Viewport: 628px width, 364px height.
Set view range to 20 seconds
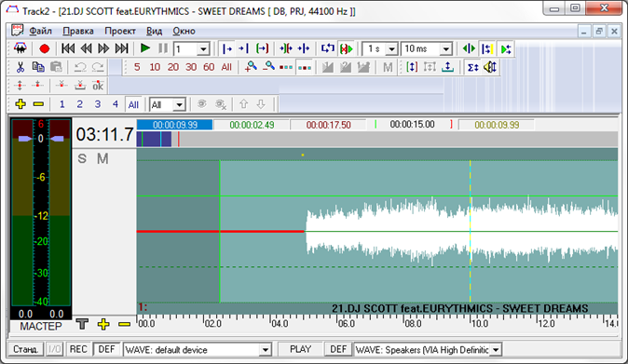pyautogui.click(x=173, y=67)
